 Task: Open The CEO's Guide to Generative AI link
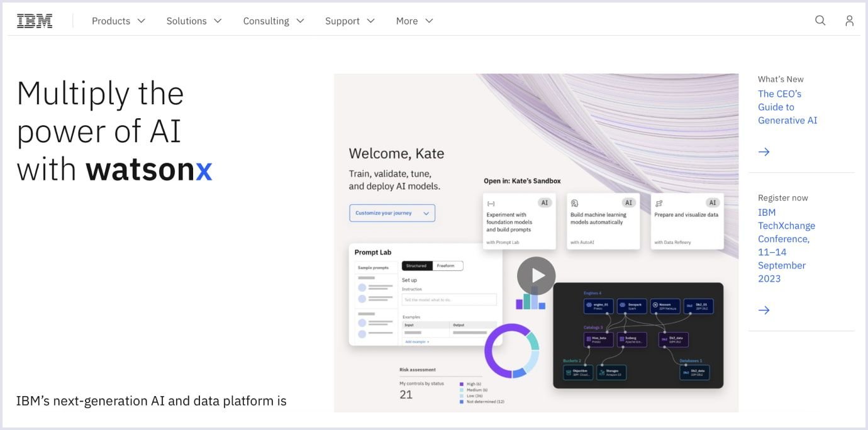pyautogui.click(x=787, y=107)
